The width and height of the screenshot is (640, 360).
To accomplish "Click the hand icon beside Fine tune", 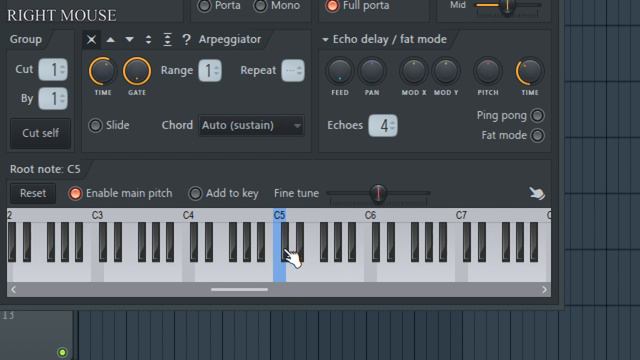I will click(x=537, y=193).
